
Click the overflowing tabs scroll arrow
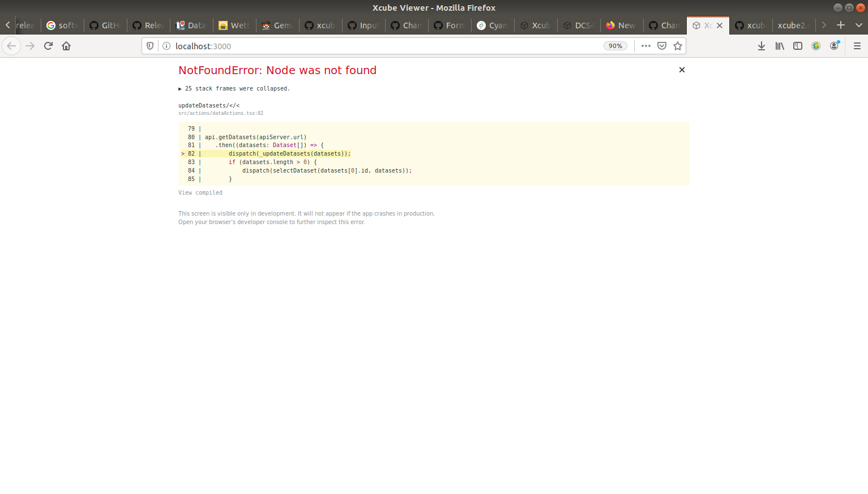click(824, 25)
